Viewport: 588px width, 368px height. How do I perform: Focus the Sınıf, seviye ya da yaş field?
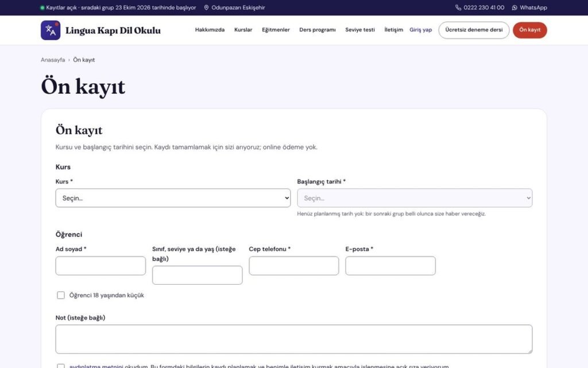(198, 275)
